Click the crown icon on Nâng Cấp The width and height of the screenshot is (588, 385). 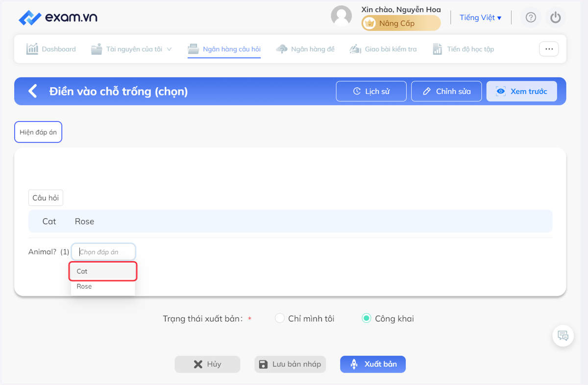point(370,23)
